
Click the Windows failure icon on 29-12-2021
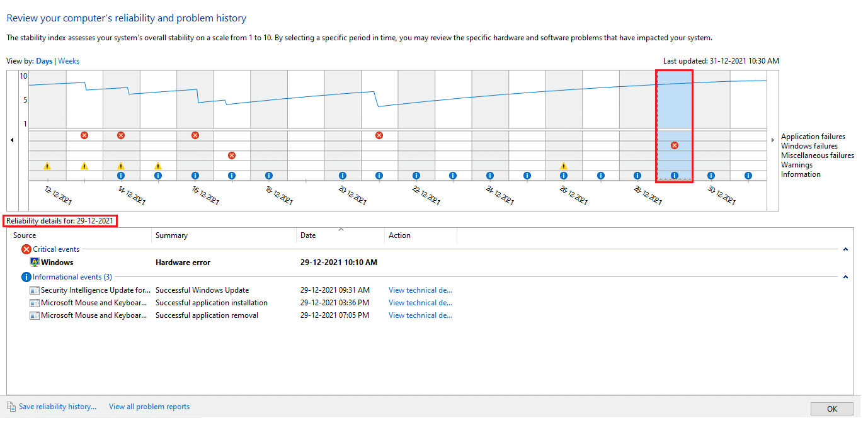click(675, 145)
